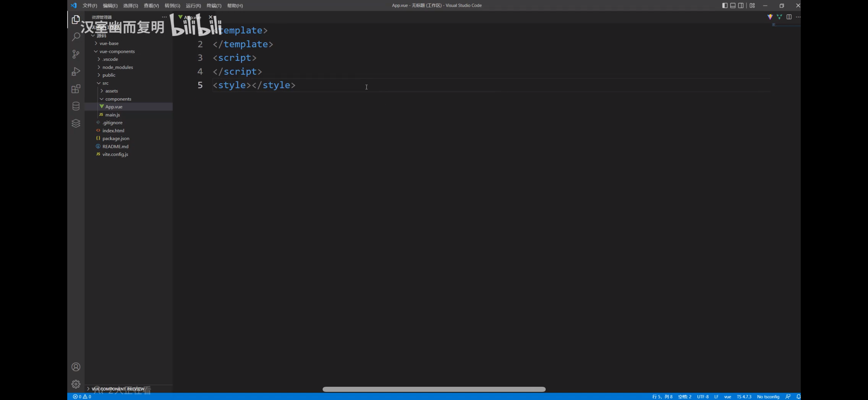Expand the vue-base folder
Viewport: 868px width, 400px height.
[x=109, y=43]
